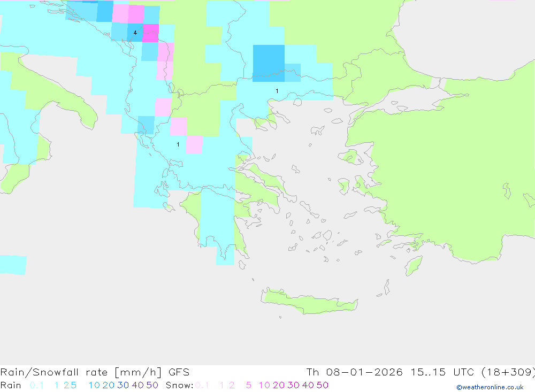Select the snow legend value 50
535x392 pixels.
[x=323, y=385]
